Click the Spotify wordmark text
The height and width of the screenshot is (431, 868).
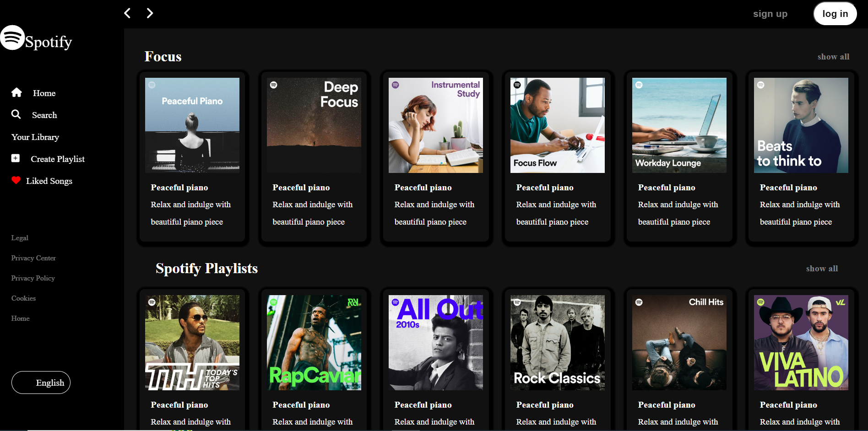(x=49, y=42)
